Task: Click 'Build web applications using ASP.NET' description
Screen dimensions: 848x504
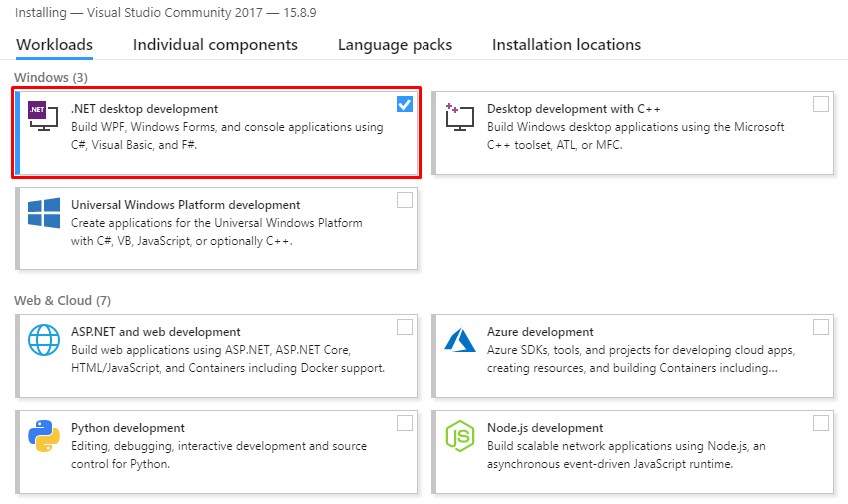Action: [228, 359]
